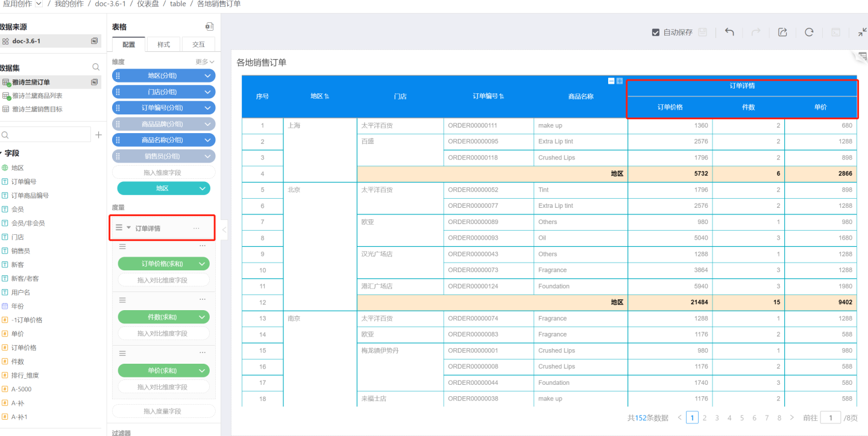Switch to the 样式 tab
This screenshot has width=868, height=436.
coord(163,45)
